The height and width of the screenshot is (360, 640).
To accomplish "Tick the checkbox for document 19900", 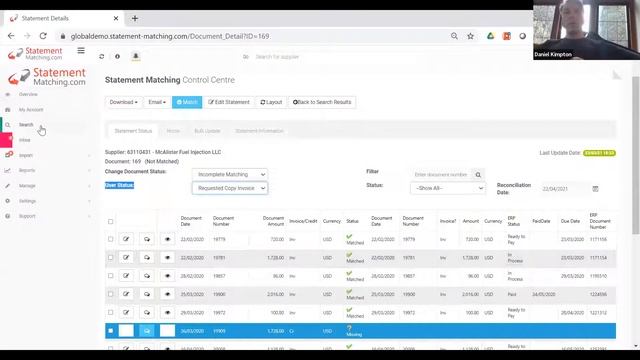I will click(111, 294).
